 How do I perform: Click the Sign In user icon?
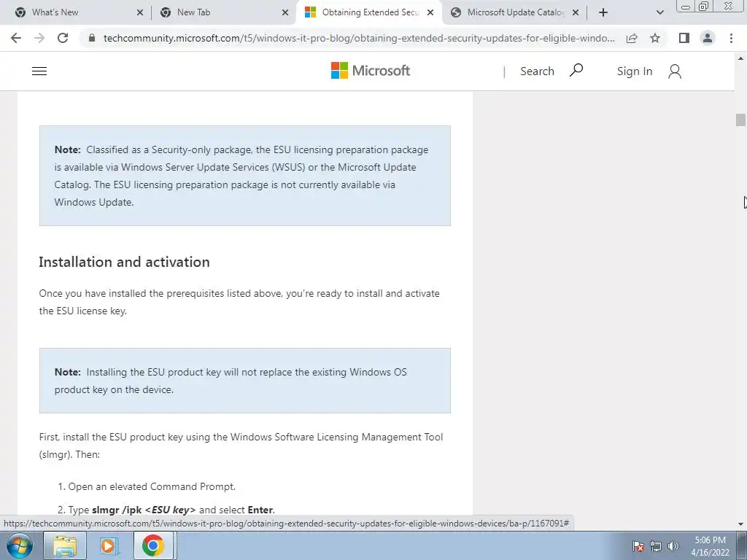pos(675,71)
